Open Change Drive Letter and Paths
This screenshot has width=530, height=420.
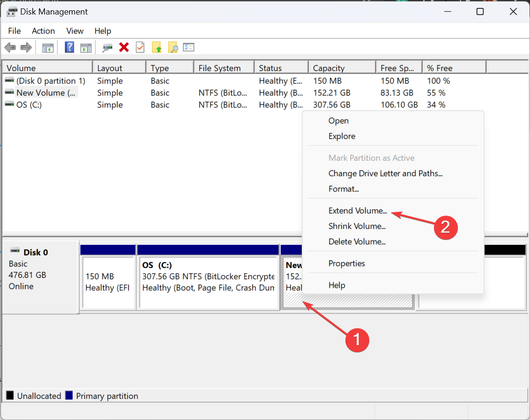[385, 173]
